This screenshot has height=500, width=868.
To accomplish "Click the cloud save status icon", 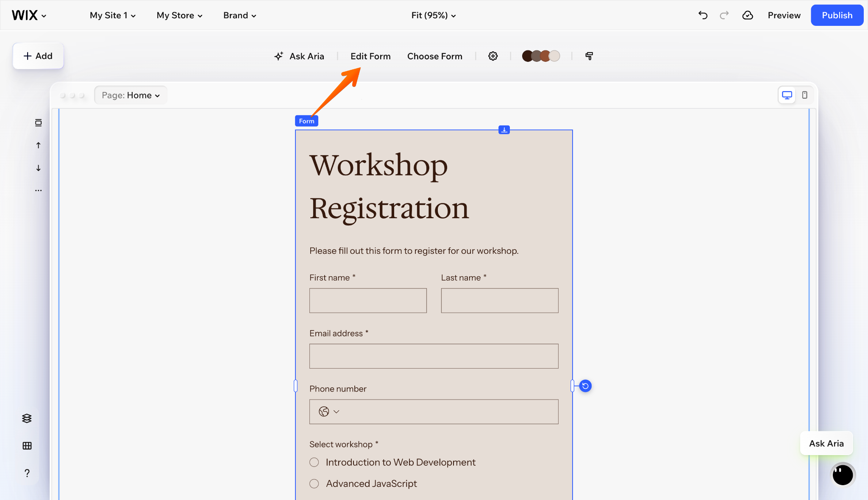I will tap(748, 15).
